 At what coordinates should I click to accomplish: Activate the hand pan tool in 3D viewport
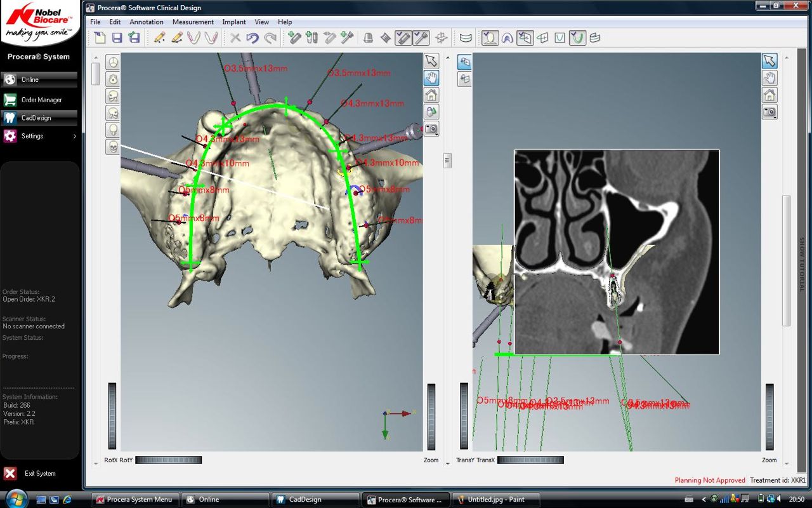pos(431,78)
